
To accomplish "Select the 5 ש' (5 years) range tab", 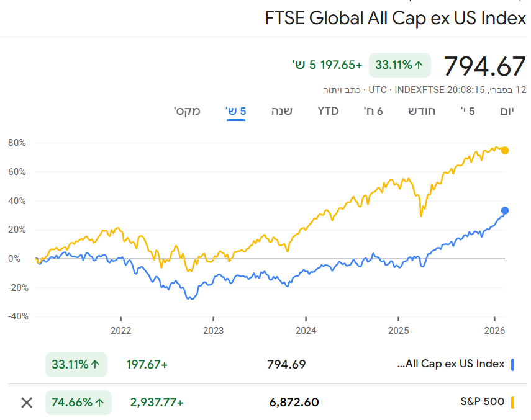I will 236,111.
